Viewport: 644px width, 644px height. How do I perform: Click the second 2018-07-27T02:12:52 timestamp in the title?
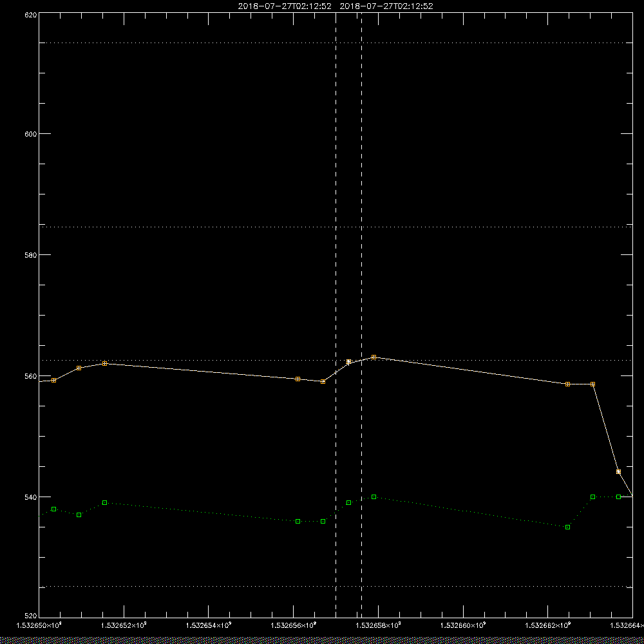coord(386,6)
